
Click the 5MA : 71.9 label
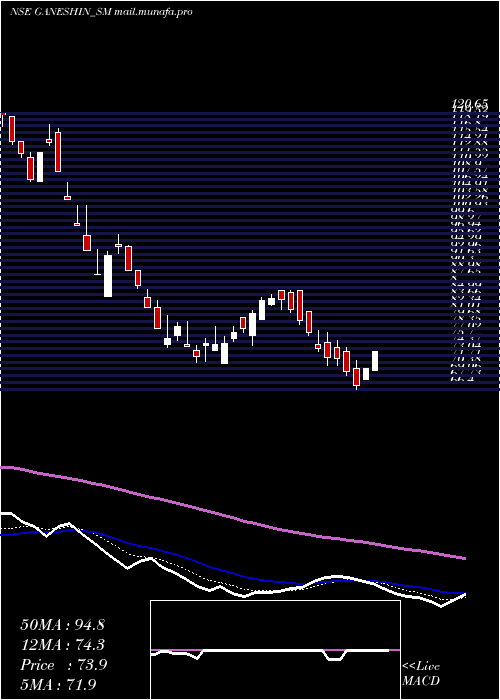tap(58, 684)
